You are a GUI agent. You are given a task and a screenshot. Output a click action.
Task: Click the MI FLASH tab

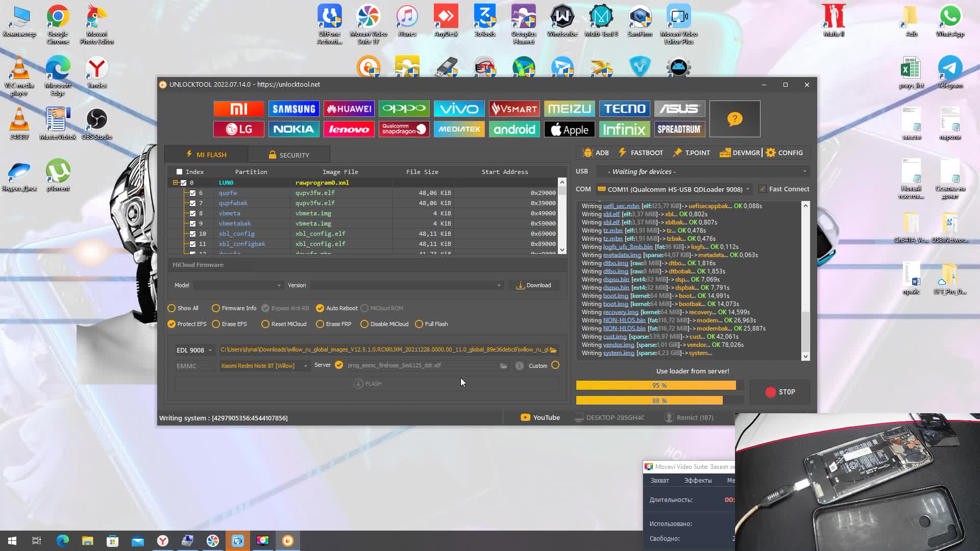click(207, 154)
